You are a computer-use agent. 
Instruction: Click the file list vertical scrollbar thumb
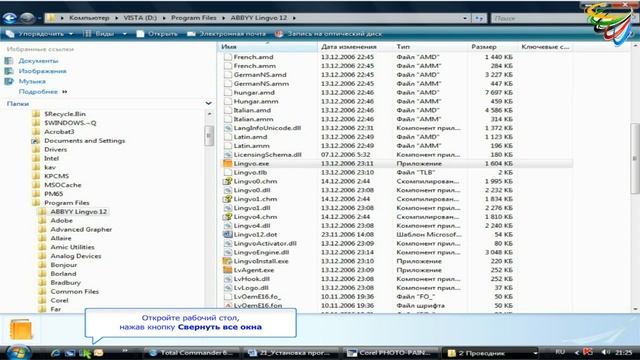(635, 157)
